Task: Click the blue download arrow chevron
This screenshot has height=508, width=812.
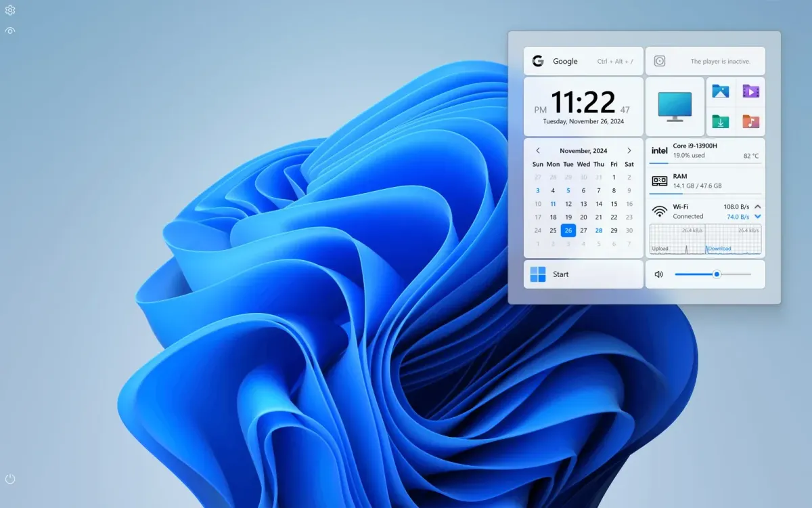Action: pos(758,217)
